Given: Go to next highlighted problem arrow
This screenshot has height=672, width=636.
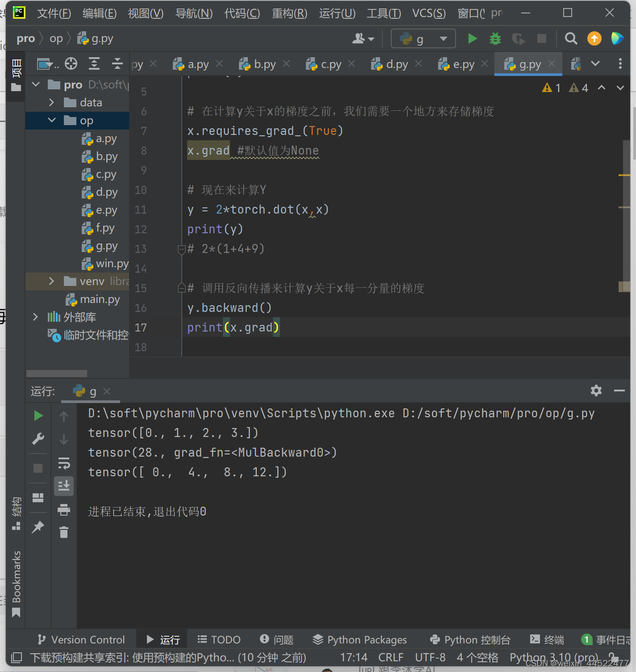Looking at the screenshot, I should tap(620, 88).
